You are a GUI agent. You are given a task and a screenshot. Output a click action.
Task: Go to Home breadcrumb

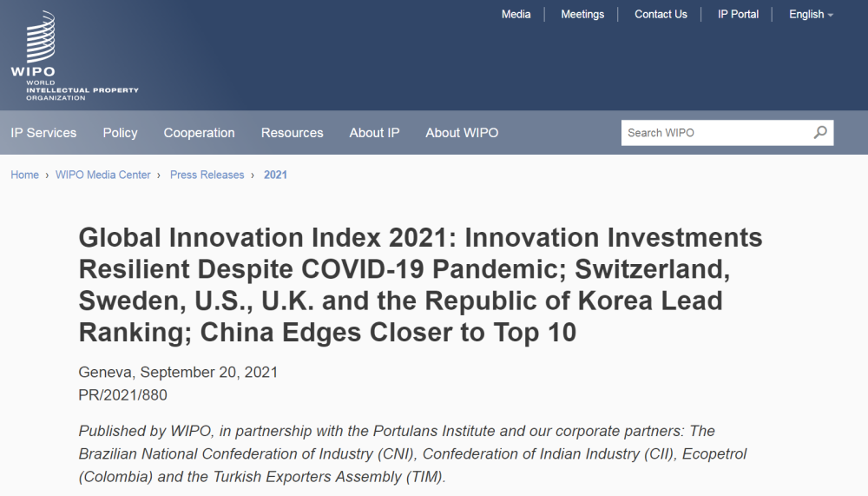(x=24, y=175)
